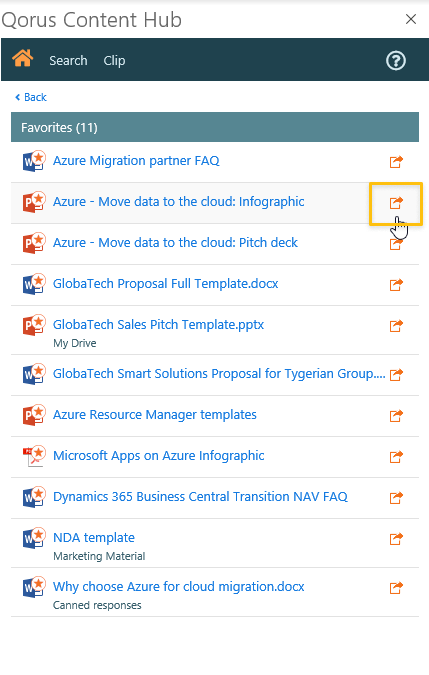Click the Favorites (11) header bar

click(x=215, y=127)
